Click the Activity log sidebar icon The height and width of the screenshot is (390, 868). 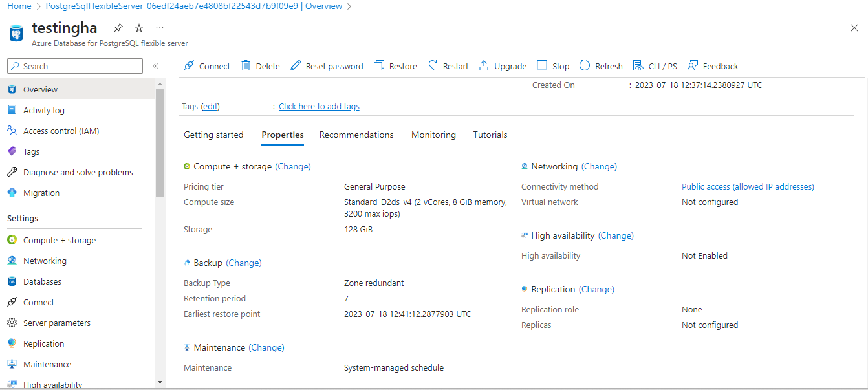[12, 110]
